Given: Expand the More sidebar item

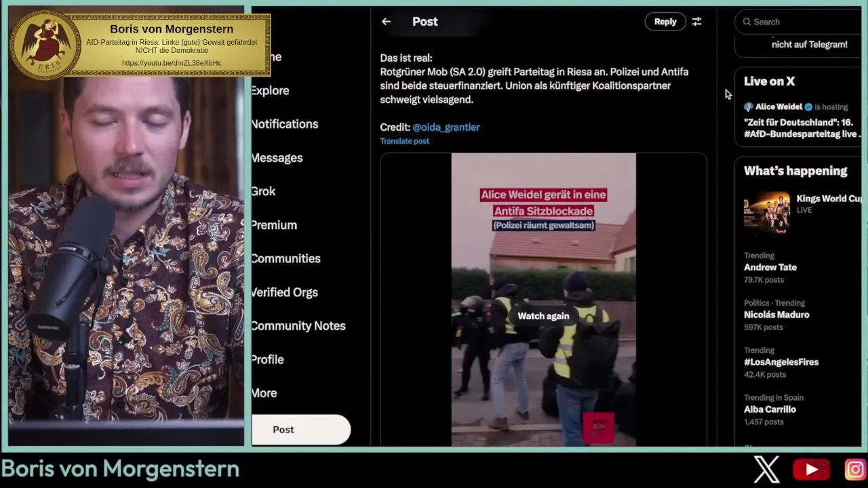Looking at the screenshot, I should 264,393.
